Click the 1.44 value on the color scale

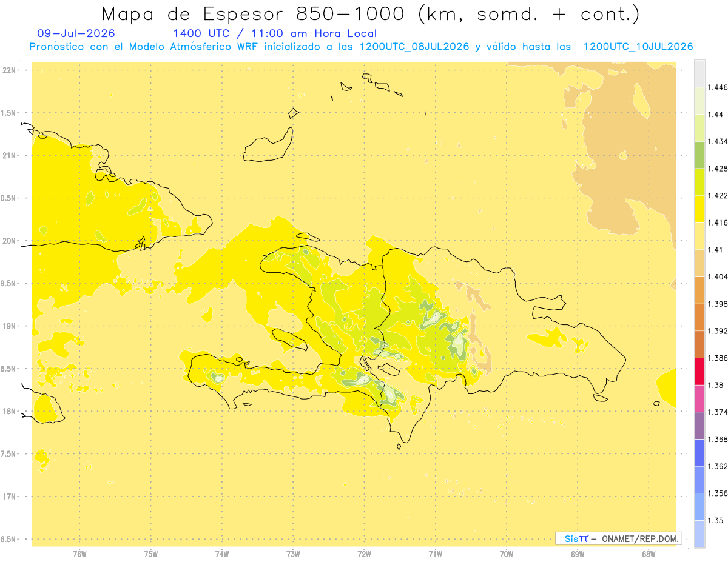pos(715,115)
